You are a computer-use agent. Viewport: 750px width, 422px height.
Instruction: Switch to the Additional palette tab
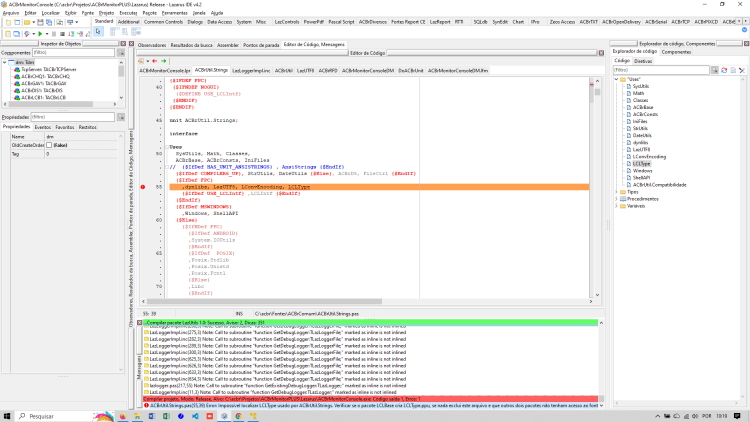pos(128,22)
